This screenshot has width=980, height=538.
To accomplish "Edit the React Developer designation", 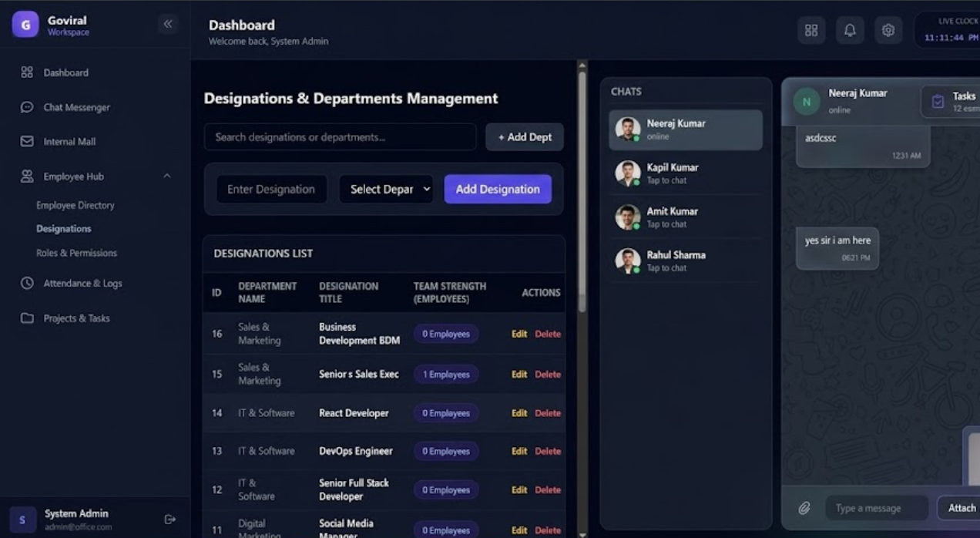I will [519, 413].
